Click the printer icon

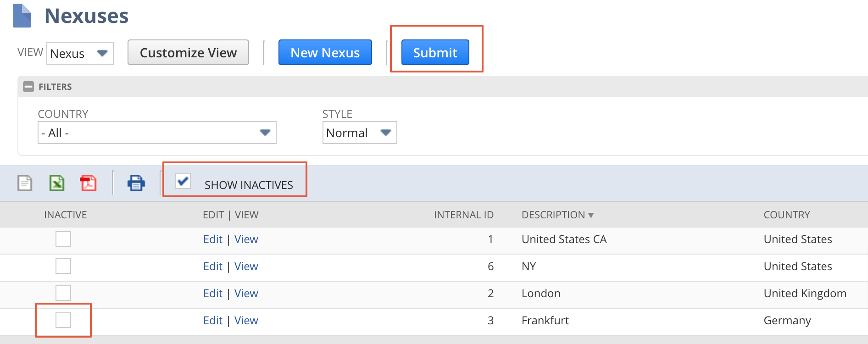coord(136,183)
